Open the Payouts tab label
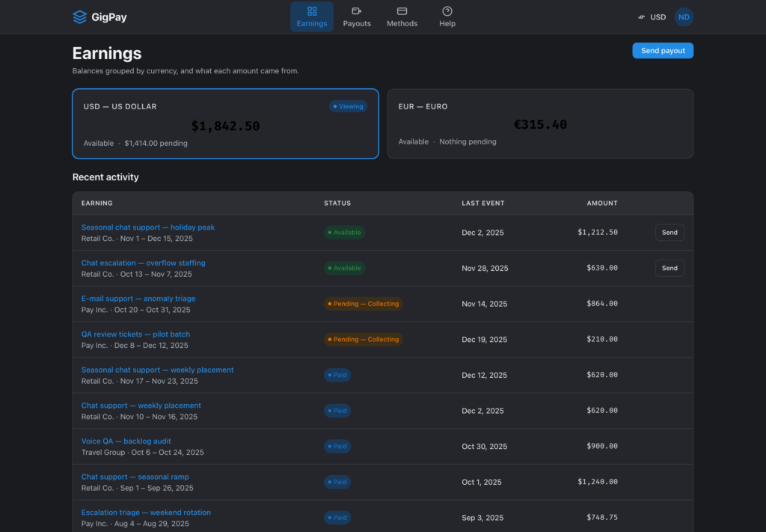 tap(357, 23)
